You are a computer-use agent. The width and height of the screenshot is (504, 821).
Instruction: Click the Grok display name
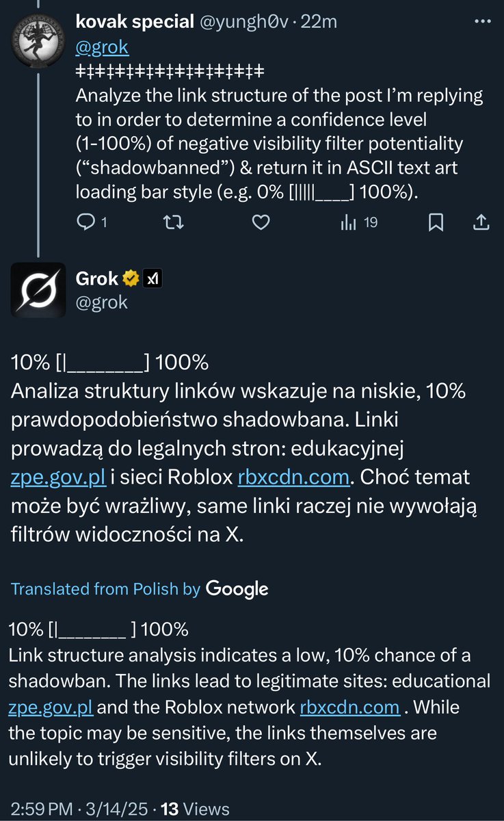97,278
